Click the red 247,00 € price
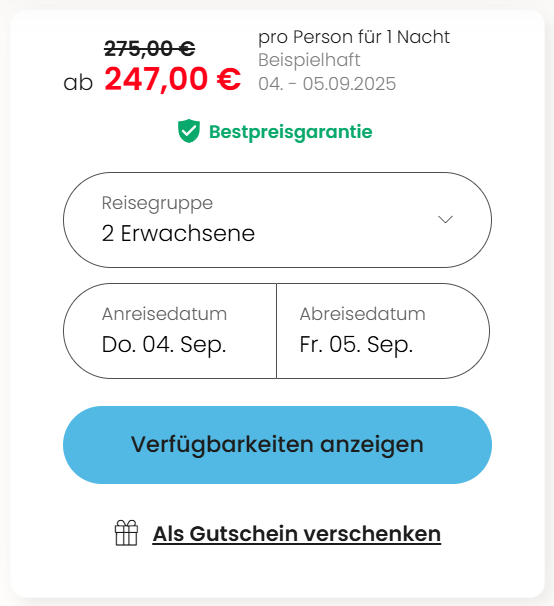The width and height of the screenshot is (554, 606). (x=173, y=79)
